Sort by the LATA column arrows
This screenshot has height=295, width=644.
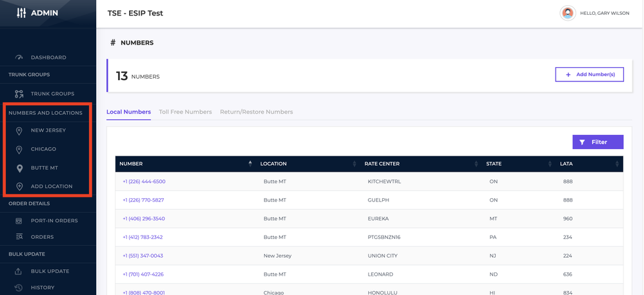coord(617,164)
